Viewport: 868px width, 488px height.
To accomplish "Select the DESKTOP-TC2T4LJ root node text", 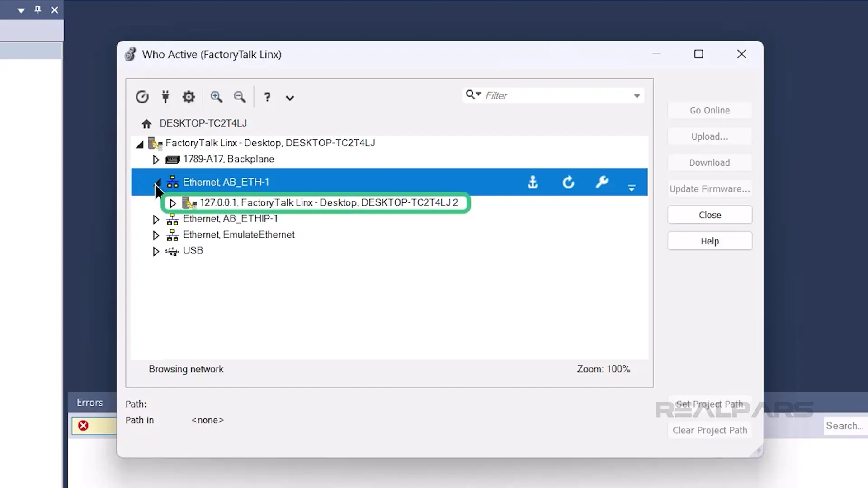I will (203, 123).
